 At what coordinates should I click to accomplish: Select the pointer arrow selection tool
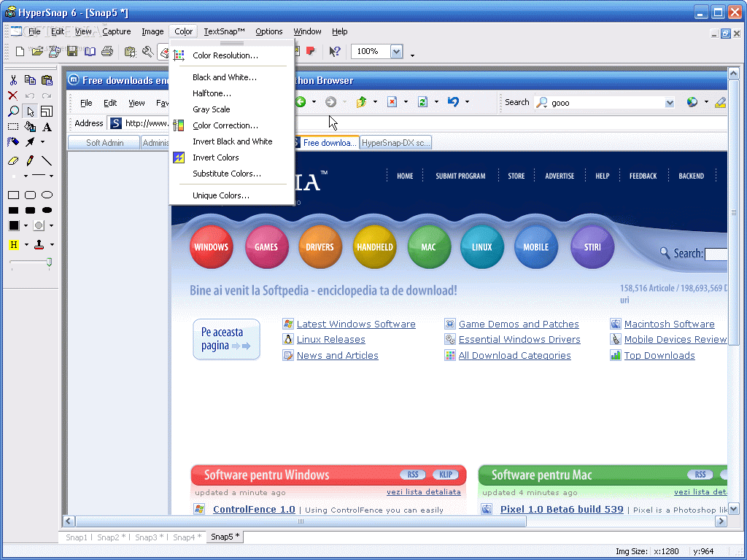pyautogui.click(x=30, y=112)
